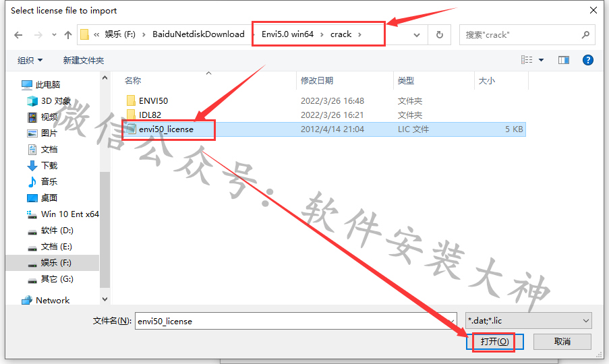Change the view layout icon
The image size is (609, 364).
[527, 60]
